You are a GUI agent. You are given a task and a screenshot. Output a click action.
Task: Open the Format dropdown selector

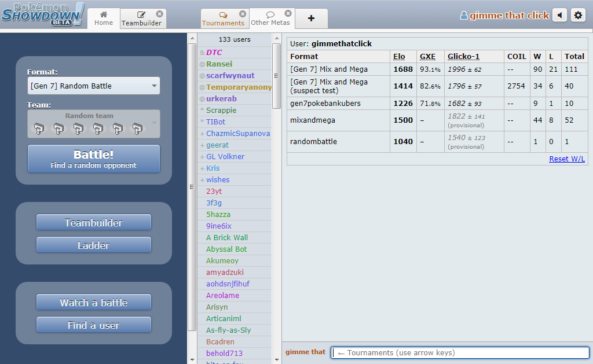point(93,86)
